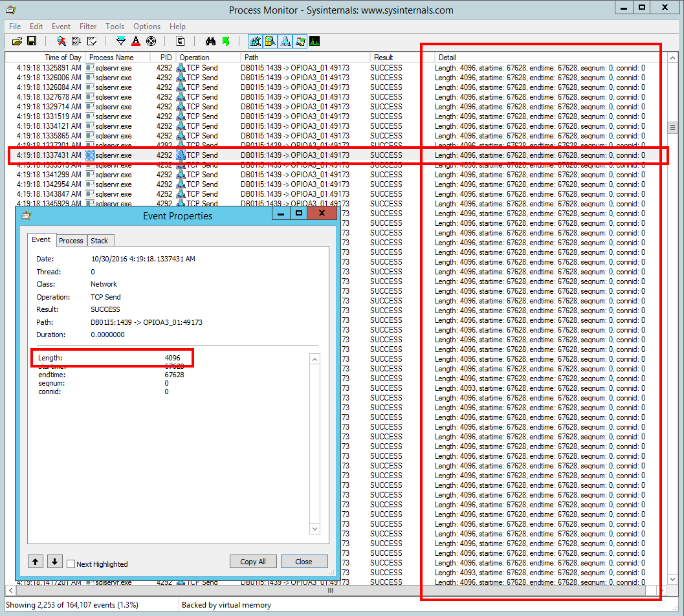Go to previous event with the up arrow button
This screenshot has width=684, height=616.
pyautogui.click(x=36, y=562)
